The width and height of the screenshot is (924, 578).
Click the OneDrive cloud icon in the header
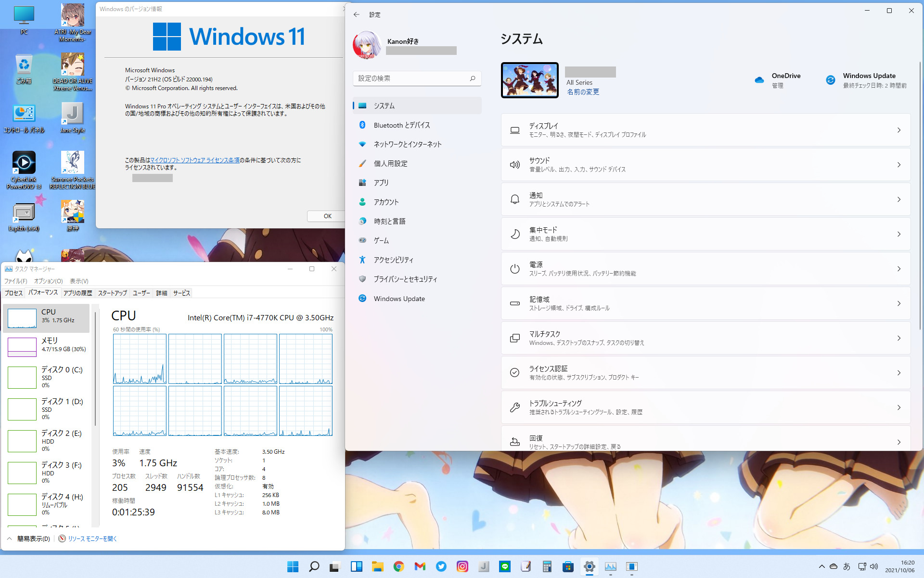pos(759,80)
